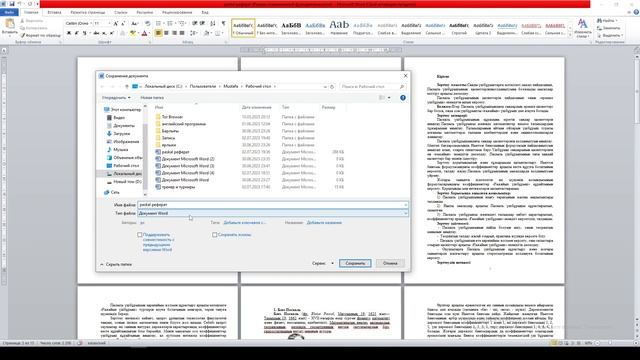Apply Italic formatting in ribbon
Image resolution: width=640 pixels, height=360 pixels.
[x=76, y=33]
